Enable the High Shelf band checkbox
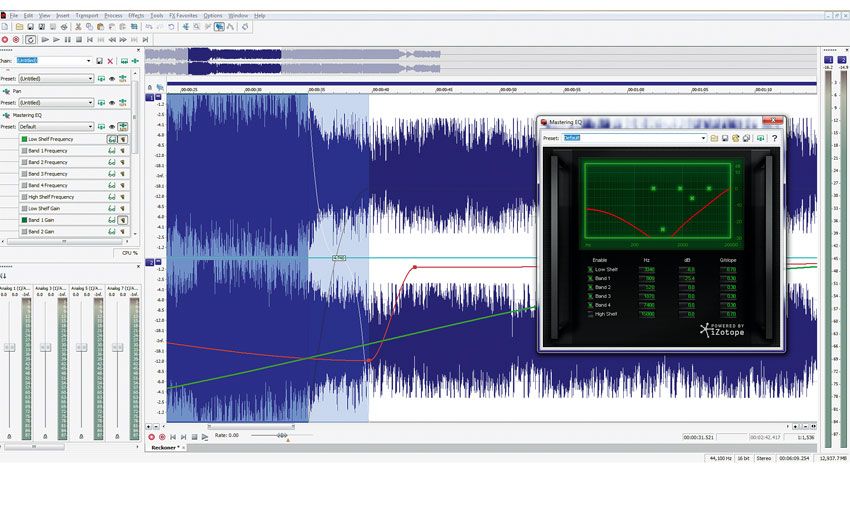The image size is (850, 505). point(590,314)
